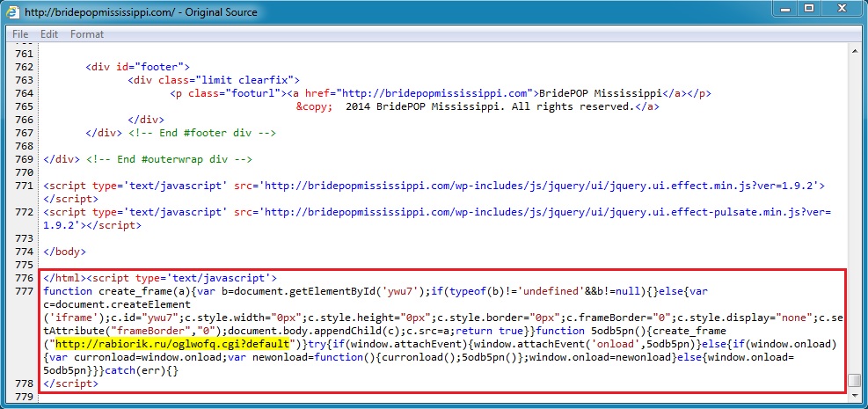Click the jquery.ui.effect.min.js script URL
868x409 pixels.
[539, 186]
